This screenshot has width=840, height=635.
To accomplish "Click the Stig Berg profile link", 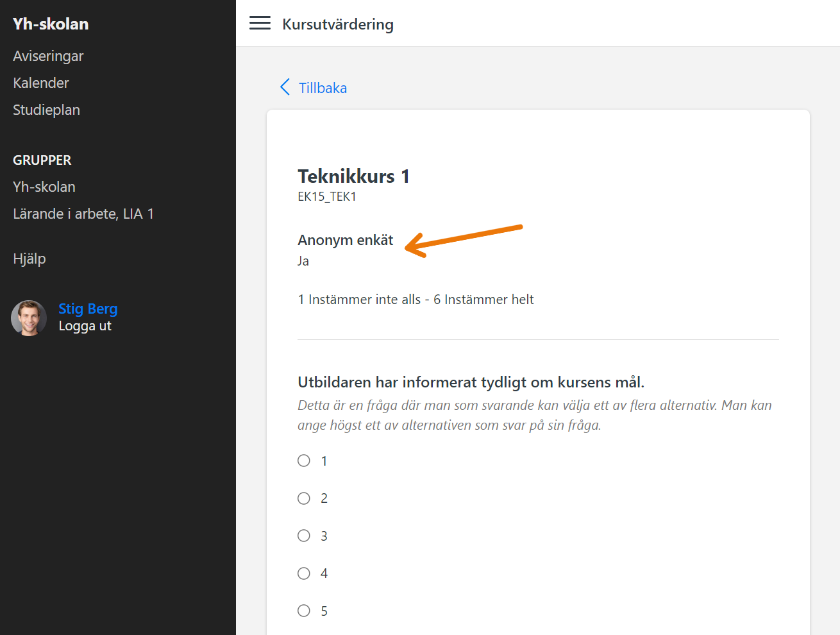I will pos(88,309).
